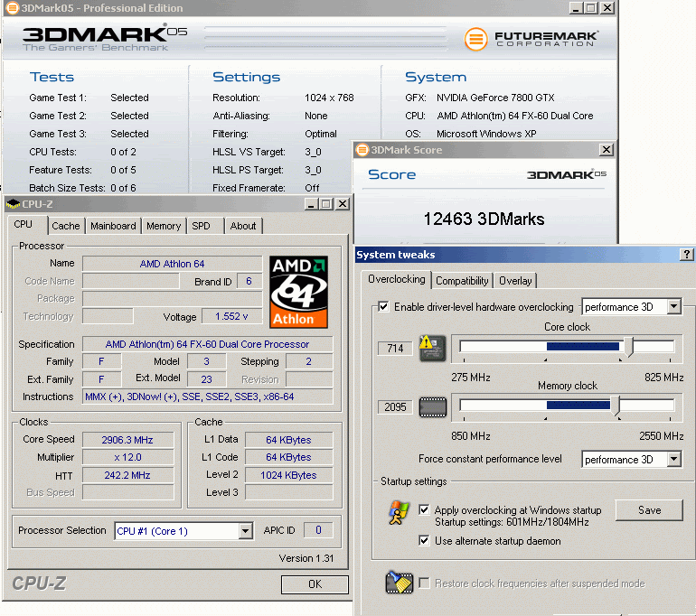
Task: Open CPU-Z Memory tab
Action: [164, 226]
